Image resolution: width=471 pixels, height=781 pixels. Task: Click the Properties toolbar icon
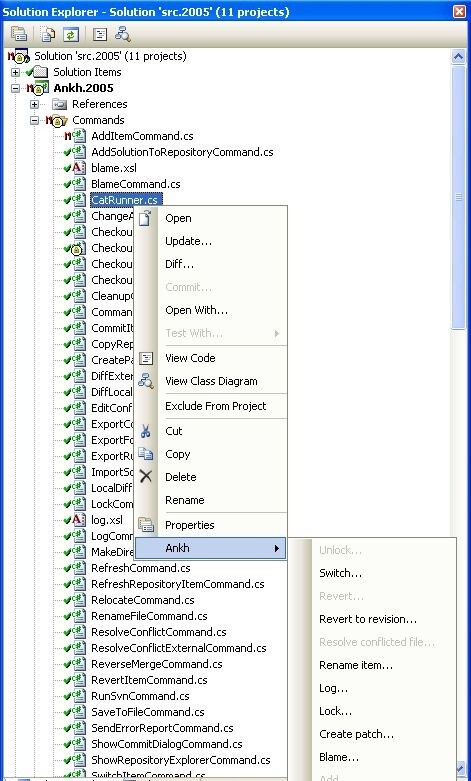(x=19, y=34)
